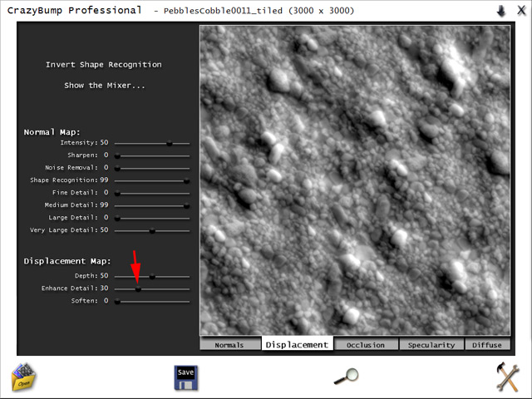Switch to the Normals tab

pyautogui.click(x=229, y=345)
